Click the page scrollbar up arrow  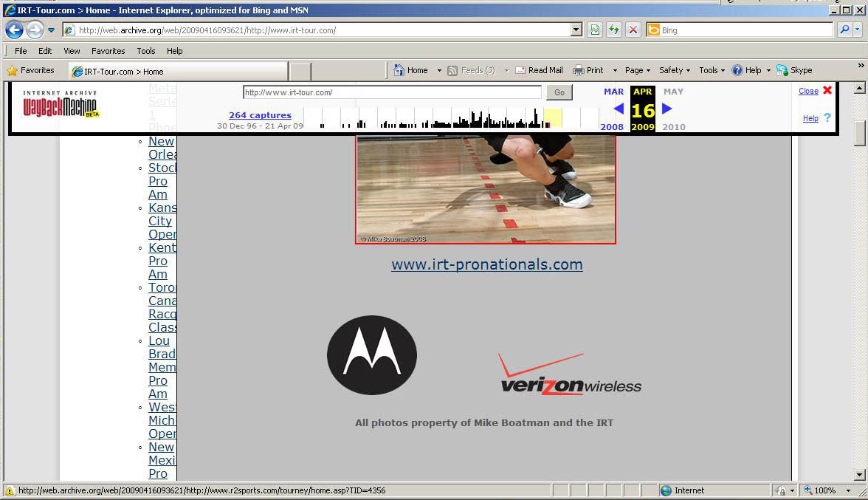(x=859, y=88)
